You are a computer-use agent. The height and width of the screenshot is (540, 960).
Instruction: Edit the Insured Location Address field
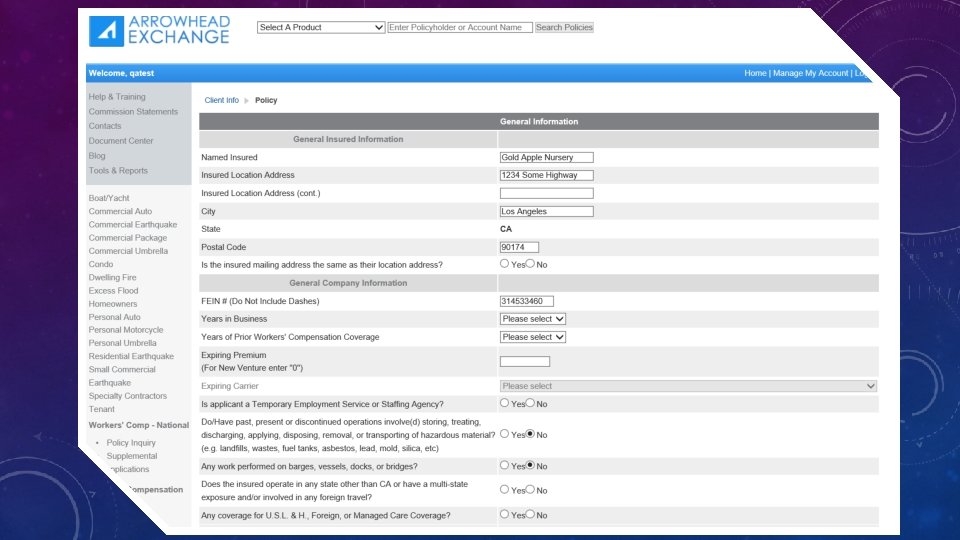click(x=547, y=175)
